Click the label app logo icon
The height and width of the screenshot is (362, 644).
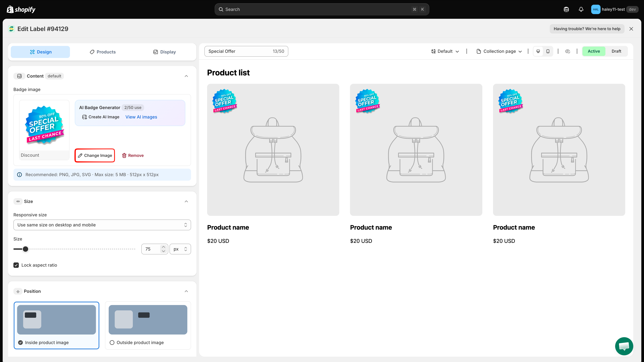11,29
